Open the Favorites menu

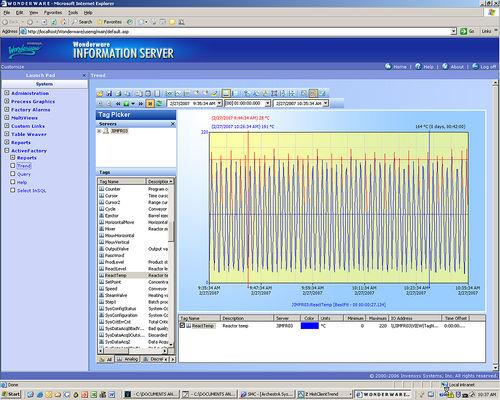[53, 13]
